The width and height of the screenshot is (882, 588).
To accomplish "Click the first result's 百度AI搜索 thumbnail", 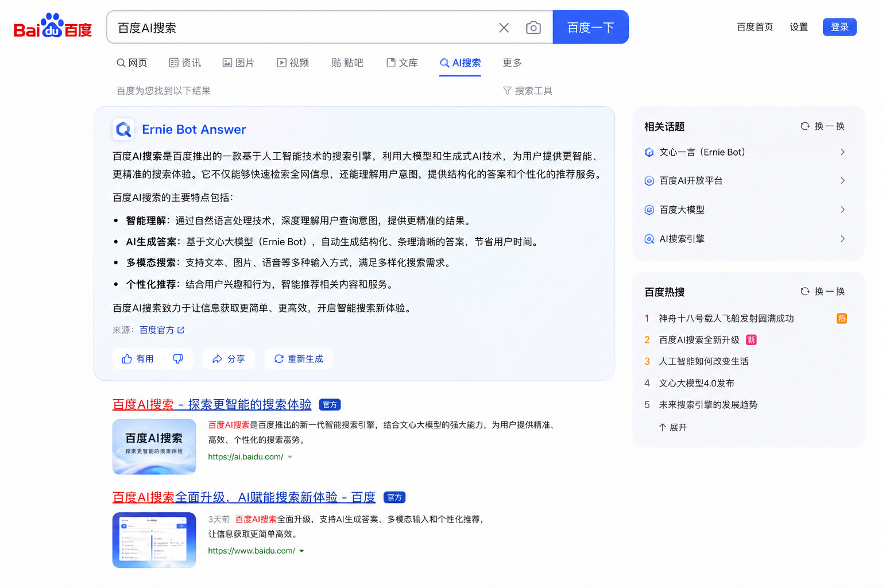I will [x=154, y=447].
